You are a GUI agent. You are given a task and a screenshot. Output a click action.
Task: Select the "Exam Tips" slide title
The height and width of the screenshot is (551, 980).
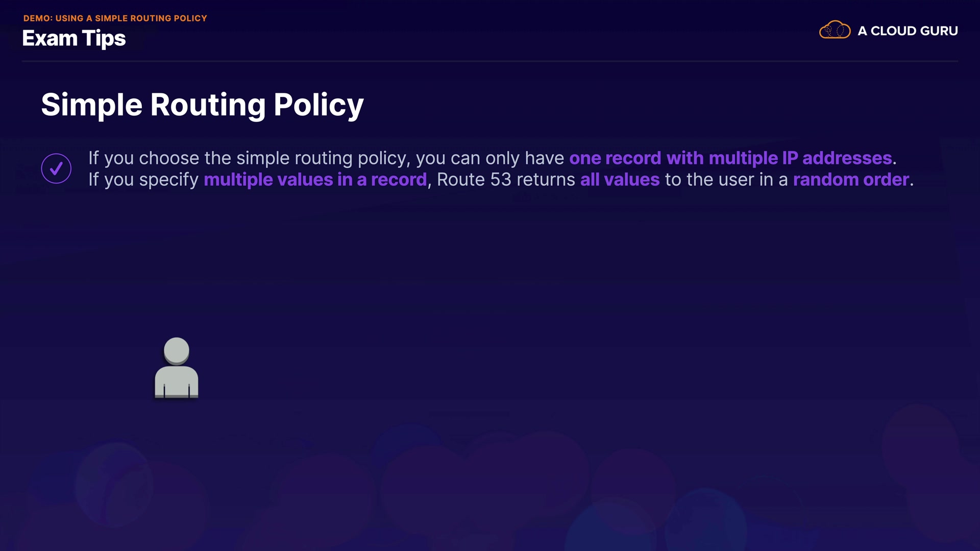(74, 39)
